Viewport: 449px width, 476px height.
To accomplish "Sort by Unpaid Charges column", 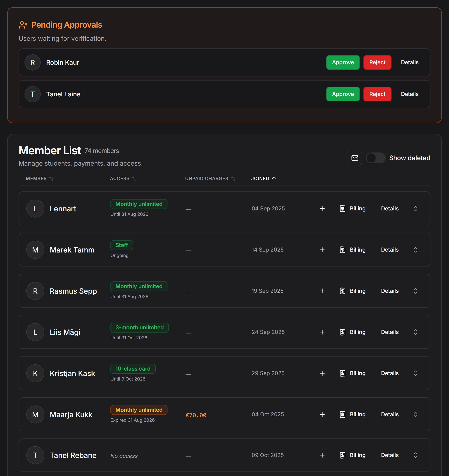I will pos(210,179).
